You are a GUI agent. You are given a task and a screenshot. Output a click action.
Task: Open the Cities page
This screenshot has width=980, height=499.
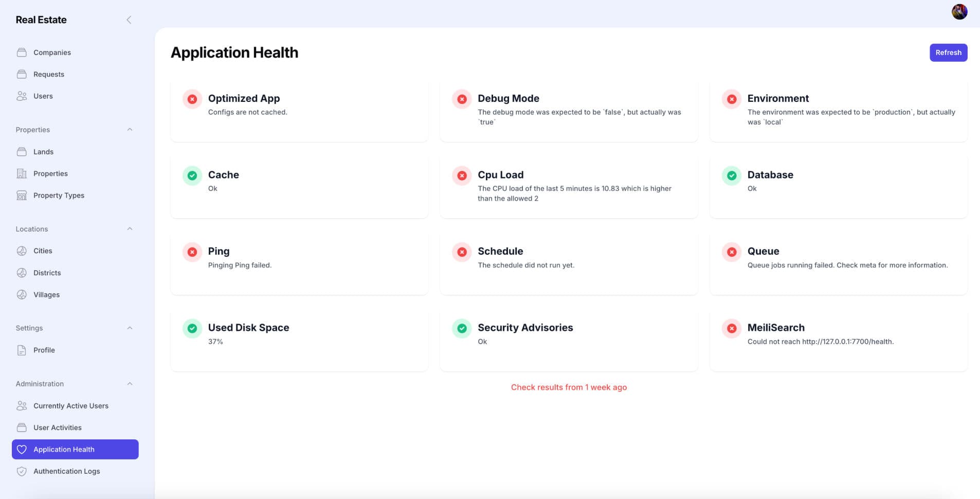click(75, 251)
